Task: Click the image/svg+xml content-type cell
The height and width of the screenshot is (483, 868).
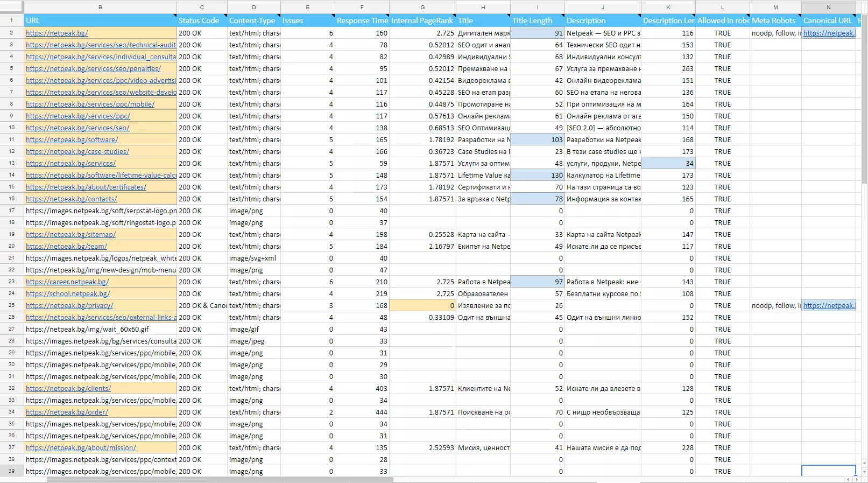Action: 254,258
